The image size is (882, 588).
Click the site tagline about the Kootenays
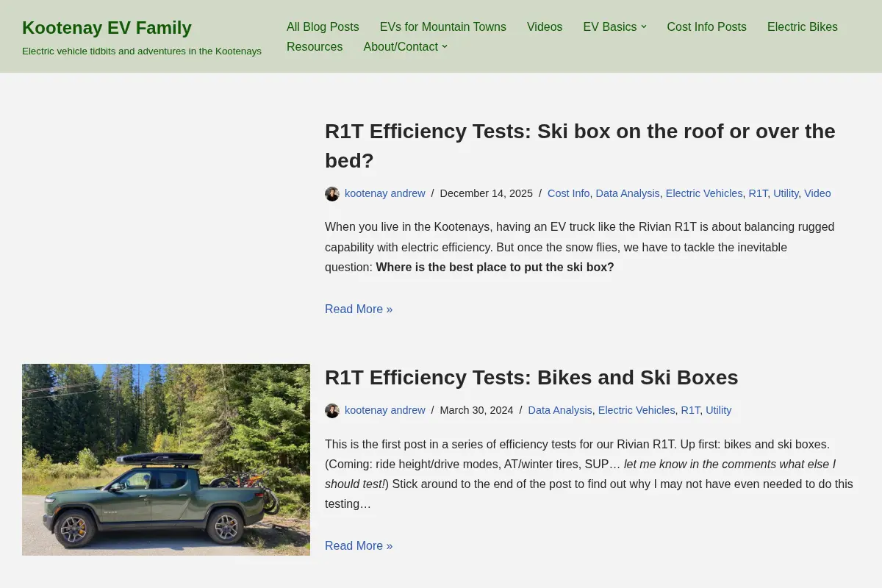(142, 51)
